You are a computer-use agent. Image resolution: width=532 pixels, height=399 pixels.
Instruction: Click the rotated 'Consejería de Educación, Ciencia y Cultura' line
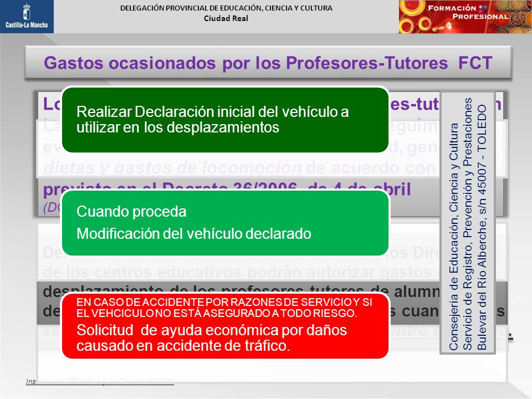point(454,237)
